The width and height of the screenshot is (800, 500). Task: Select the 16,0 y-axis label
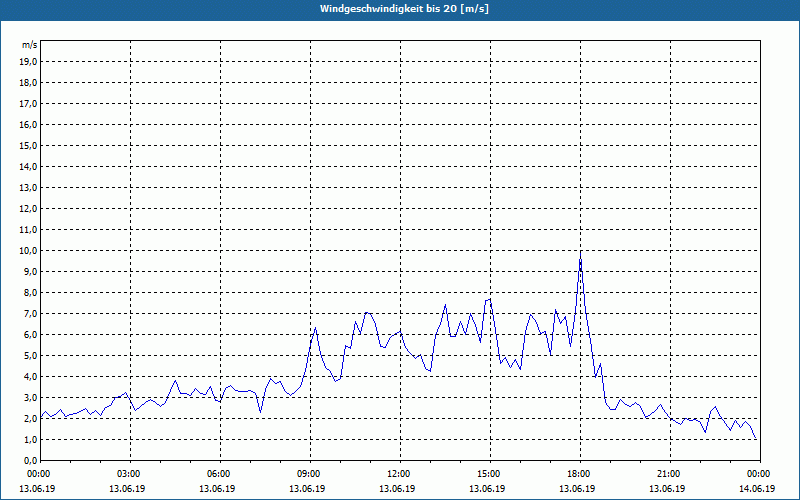(28, 124)
